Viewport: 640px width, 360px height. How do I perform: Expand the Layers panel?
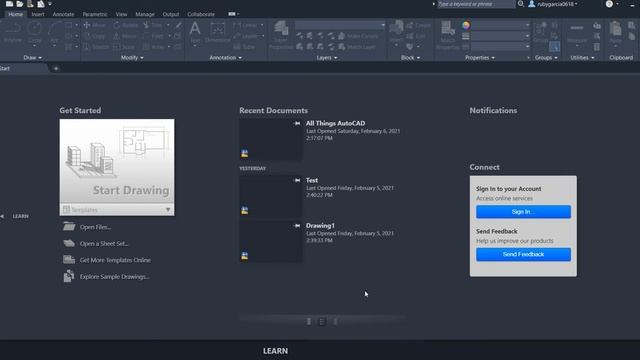[x=327, y=58]
